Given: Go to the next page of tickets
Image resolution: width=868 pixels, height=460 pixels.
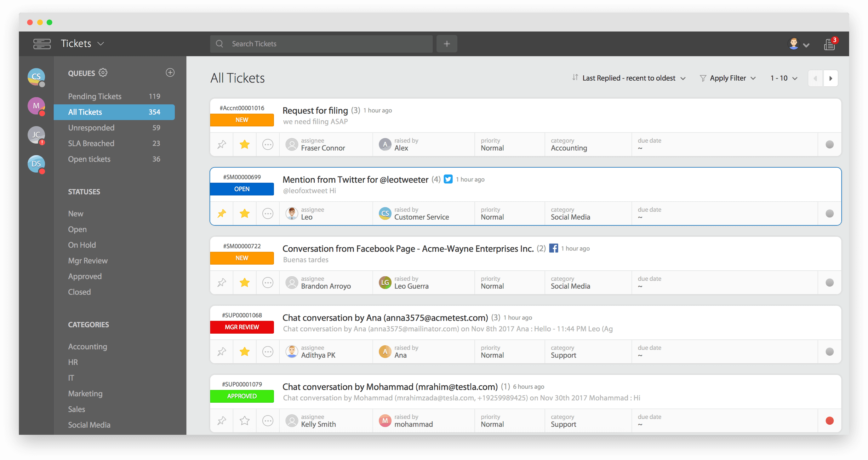Looking at the screenshot, I should [831, 78].
